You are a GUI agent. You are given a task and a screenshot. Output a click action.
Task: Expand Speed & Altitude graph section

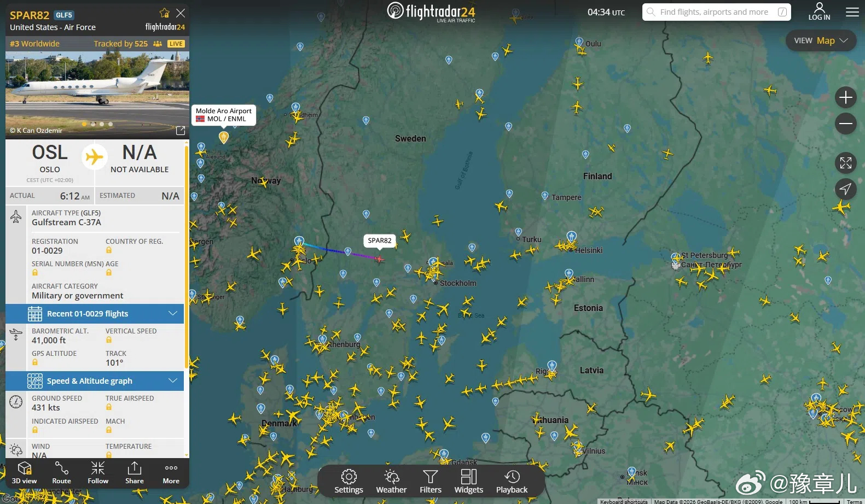(95, 381)
